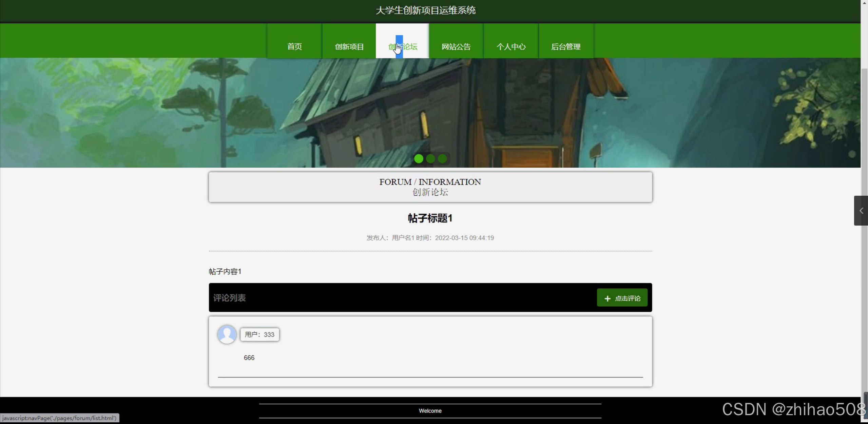This screenshot has height=424, width=868.
Task: Open the 后台管理 link in navbar
Action: pyautogui.click(x=566, y=46)
